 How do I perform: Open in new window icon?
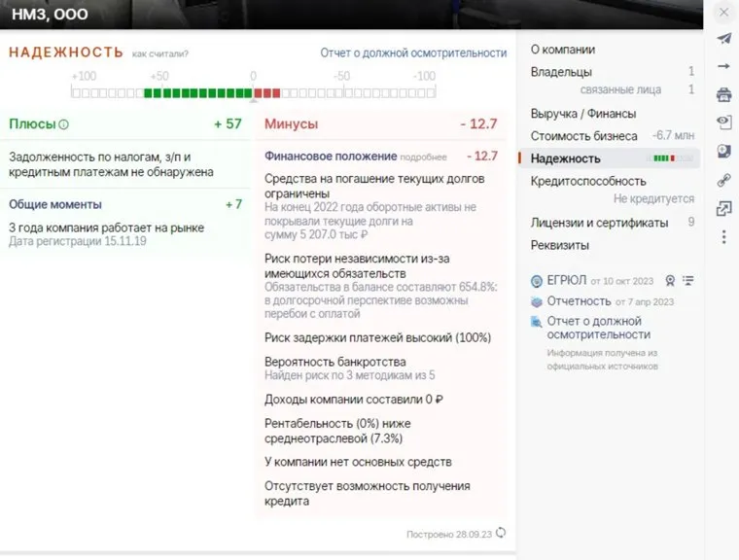(x=723, y=208)
